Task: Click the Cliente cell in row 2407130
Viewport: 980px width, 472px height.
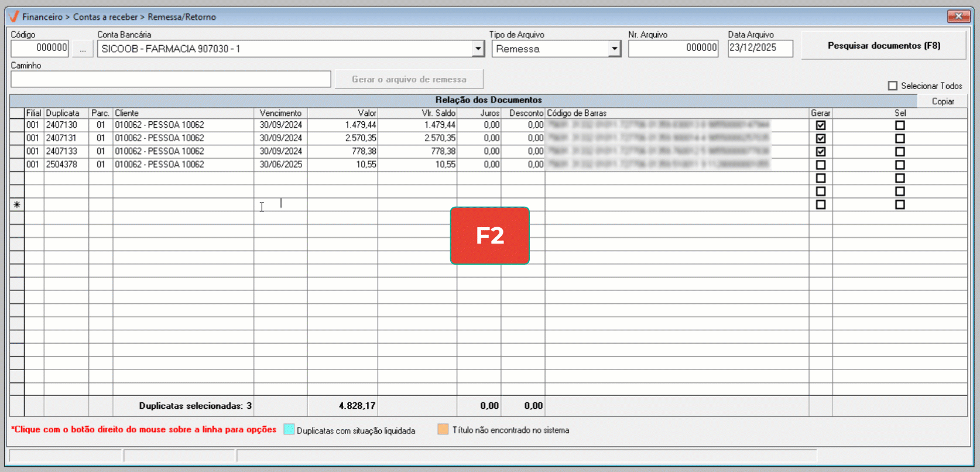Action: 183,125
